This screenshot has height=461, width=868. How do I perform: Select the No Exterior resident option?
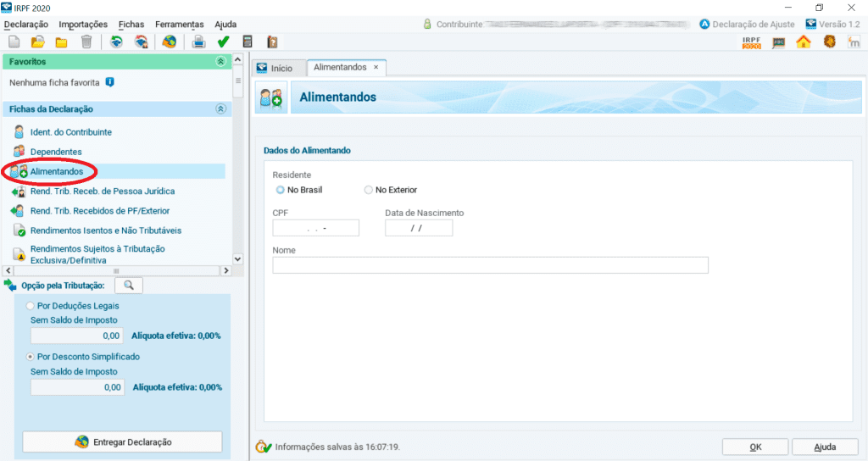pyautogui.click(x=368, y=190)
